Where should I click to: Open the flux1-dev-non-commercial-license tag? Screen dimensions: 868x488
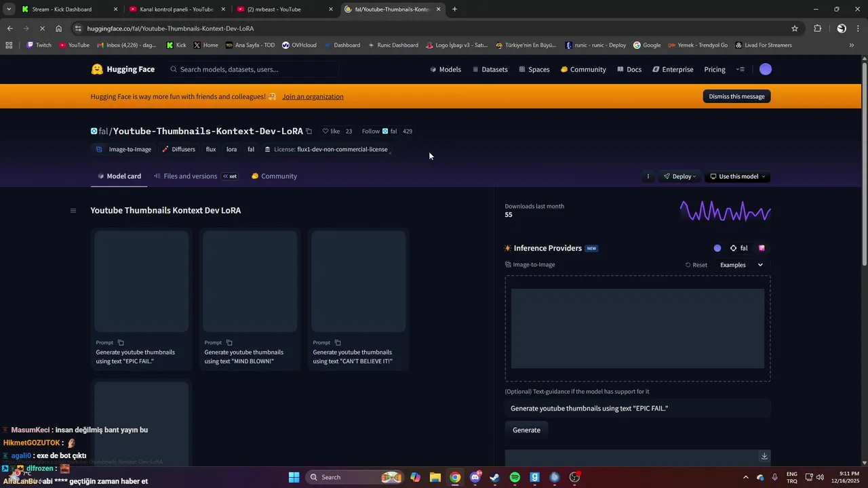click(326, 149)
